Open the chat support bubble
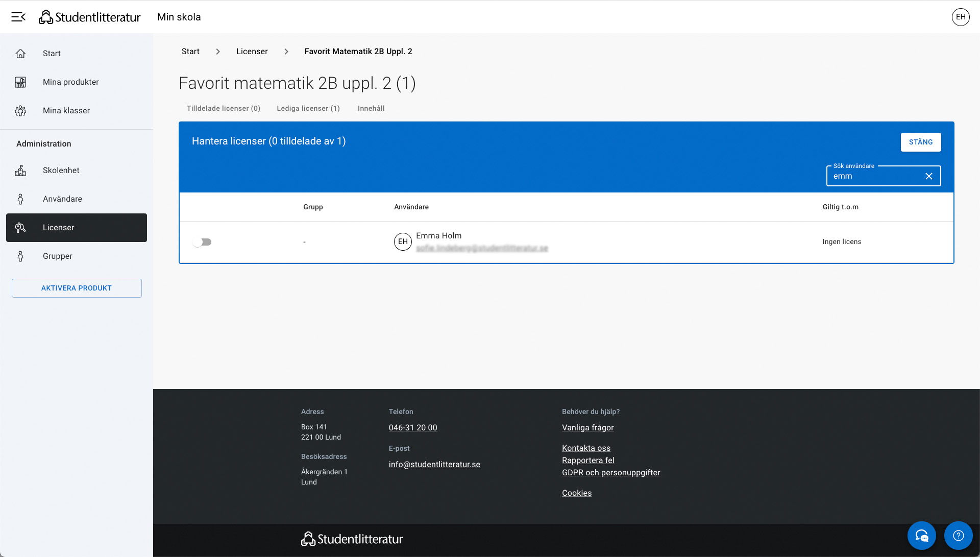Viewport: 980px width, 557px height. pyautogui.click(x=921, y=535)
